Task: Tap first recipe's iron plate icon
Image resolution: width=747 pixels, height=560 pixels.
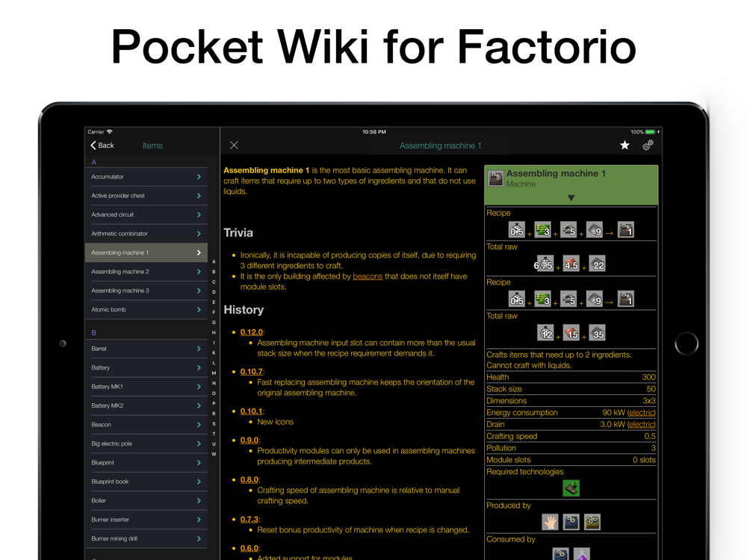Action: pos(594,230)
